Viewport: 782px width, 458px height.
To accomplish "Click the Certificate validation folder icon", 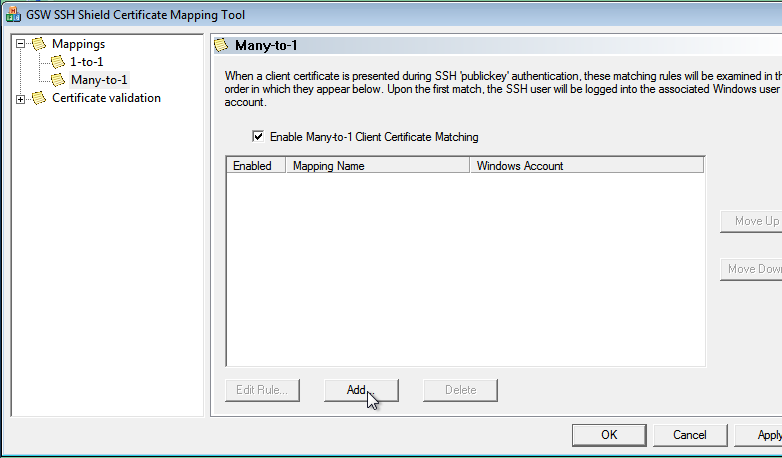I will pyautogui.click(x=38, y=98).
